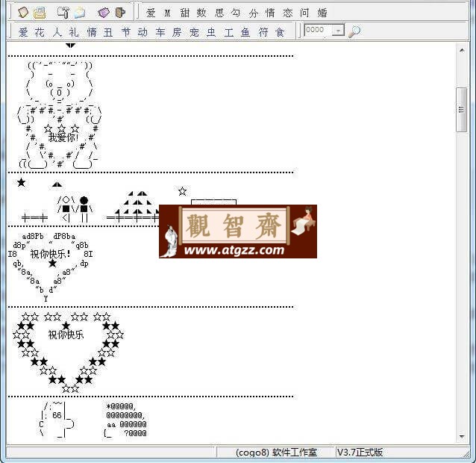This screenshot has width=476, height=463.
Task: Click the vertical scrollbar down arrow
Action: click(x=462, y=436)
